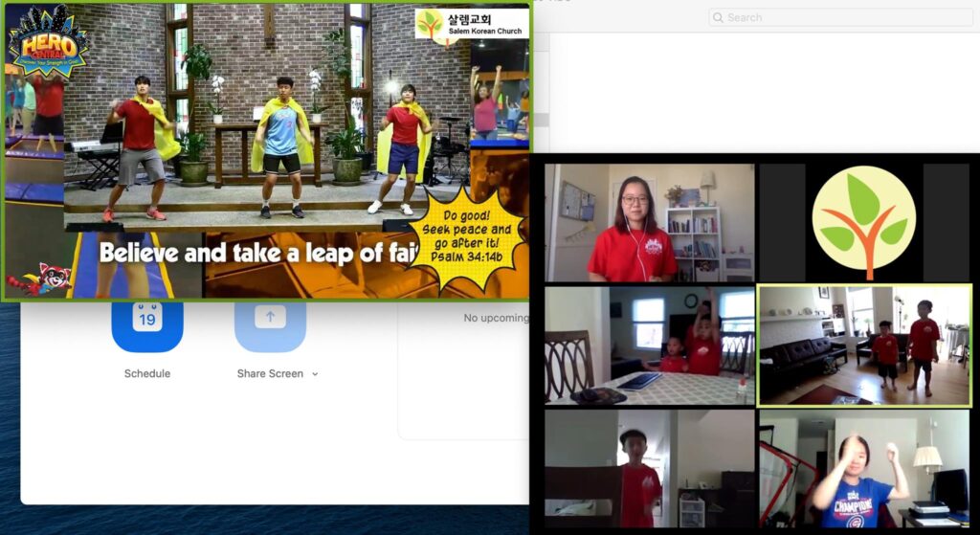The height and width of the screenshot is (535, 980).
Task: Select the tree logo participant tile
Action: [x=864, y=222]
